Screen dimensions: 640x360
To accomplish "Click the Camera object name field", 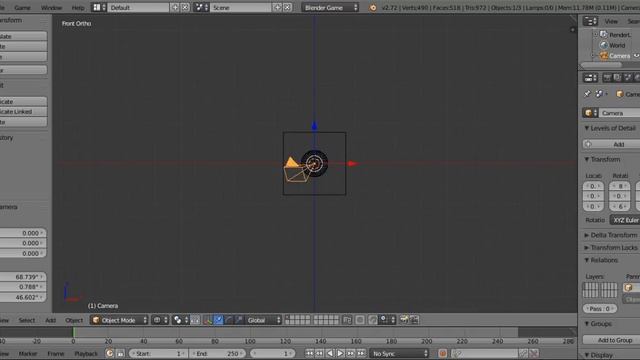I will (x=620, y=113).
